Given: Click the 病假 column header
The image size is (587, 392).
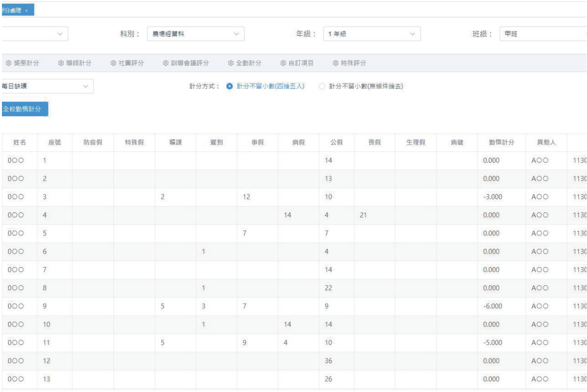Looking at the screenshot, I should 299,143.
